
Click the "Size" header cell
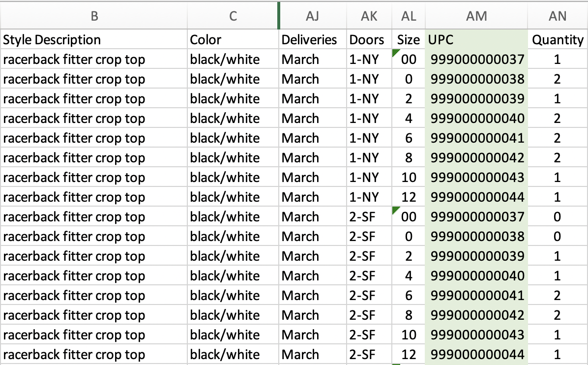409,39
